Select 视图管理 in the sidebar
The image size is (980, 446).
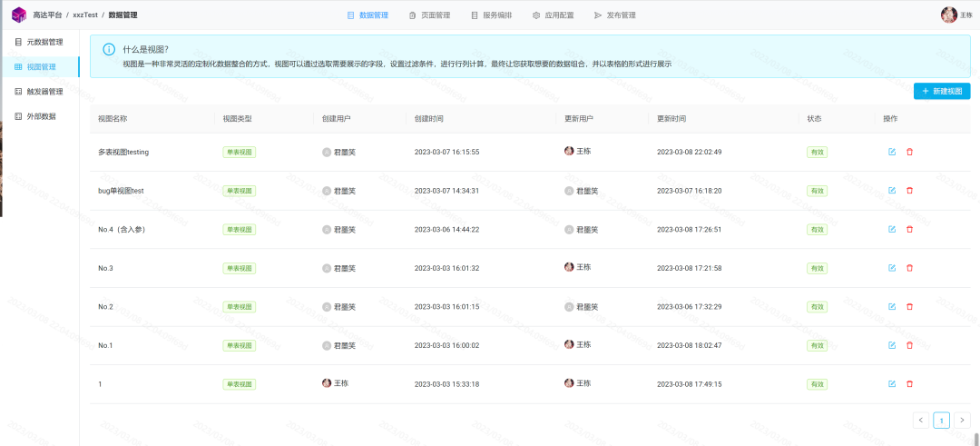[40, 67]
